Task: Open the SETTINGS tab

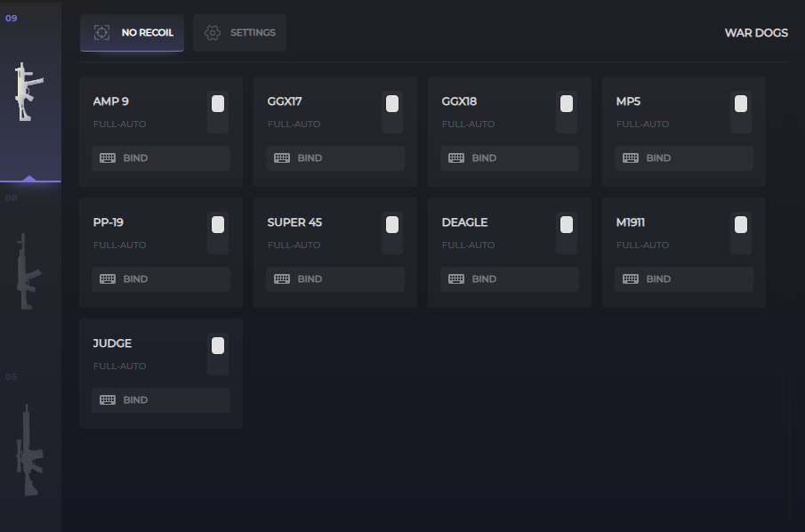Action: [240, 33]
